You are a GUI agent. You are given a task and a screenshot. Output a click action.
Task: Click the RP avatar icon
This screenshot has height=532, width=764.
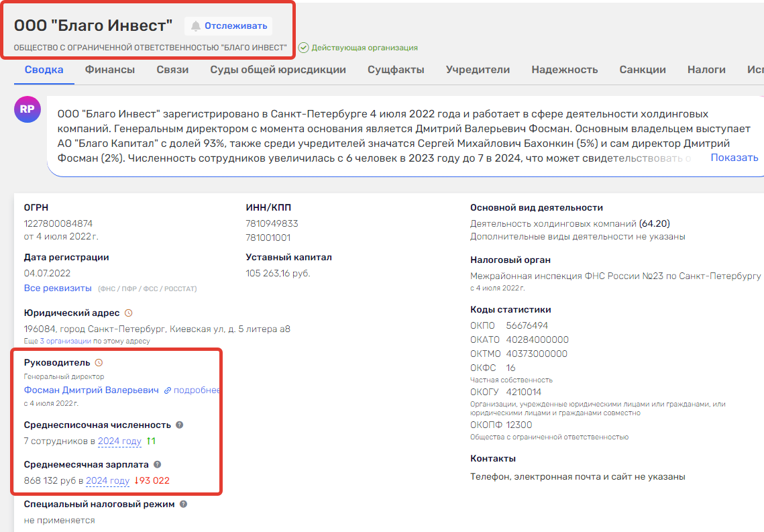coord(28,109)
